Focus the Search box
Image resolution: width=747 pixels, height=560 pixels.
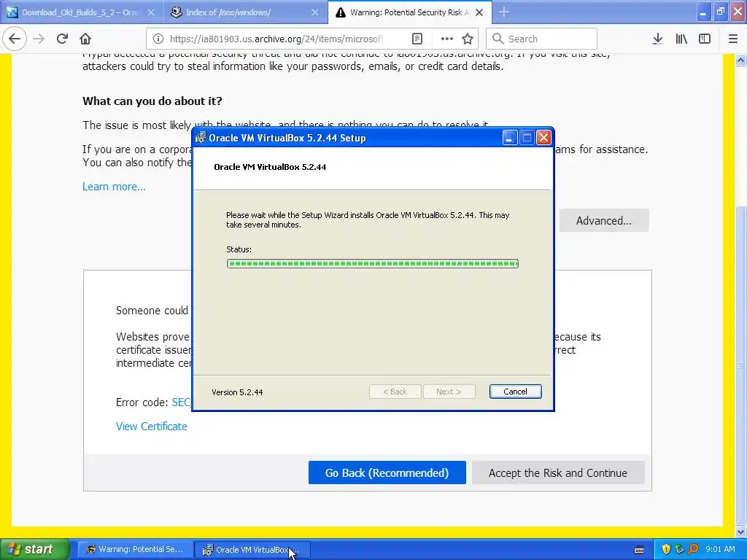tap(542, 39)
